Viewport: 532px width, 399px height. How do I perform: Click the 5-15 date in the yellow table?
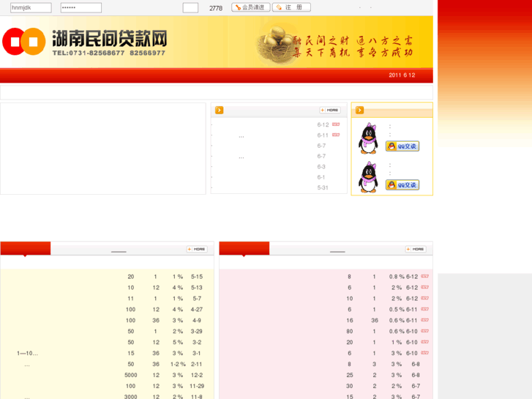tap(197, 277)
